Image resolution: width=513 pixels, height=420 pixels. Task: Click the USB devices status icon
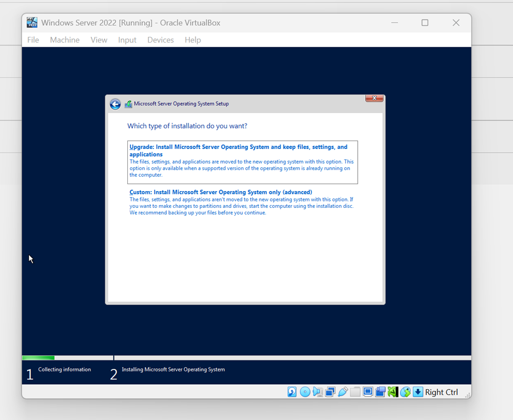343,392
